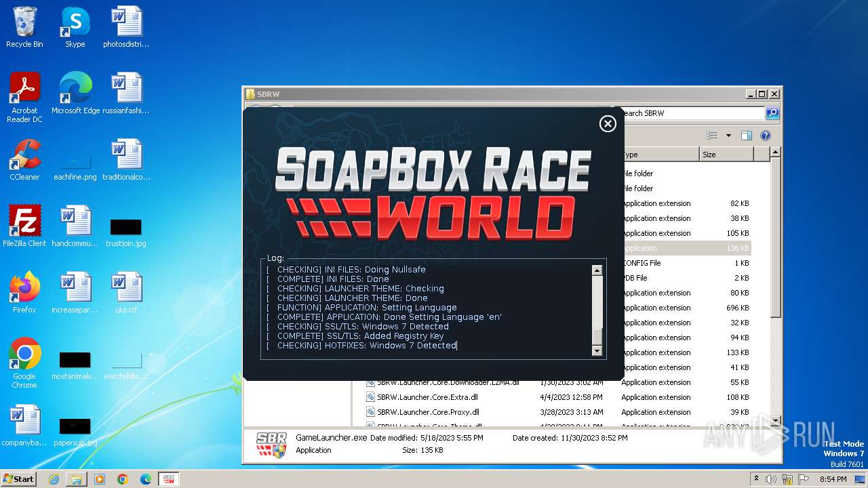This screenshot has height=488, width=868.
Task: Open ukz.rtf file on the desktop
Action: click(x=126, y=293)
